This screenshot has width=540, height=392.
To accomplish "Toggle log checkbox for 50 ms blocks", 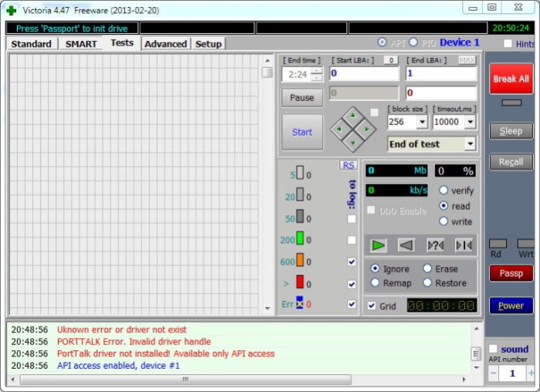I will click(x=352, y=218).
